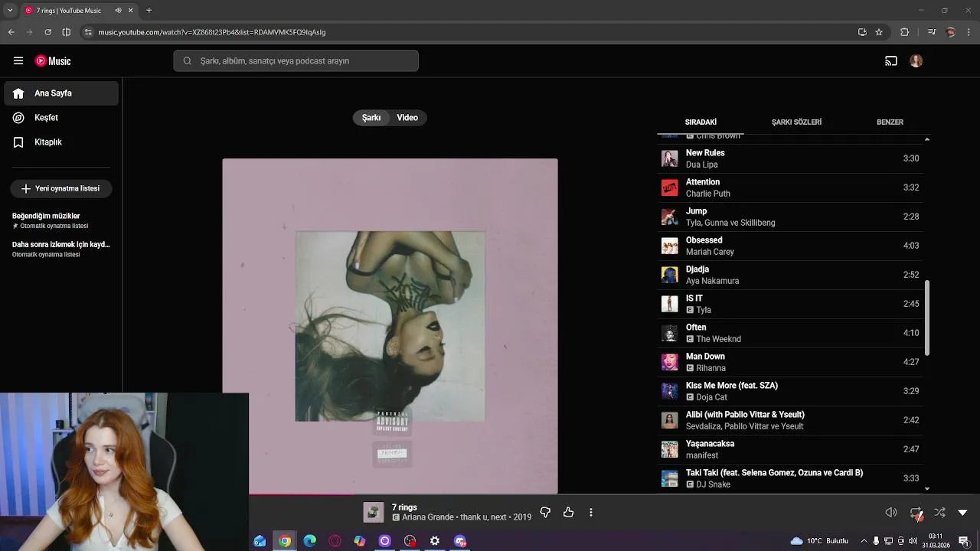
Task: Open Opera browser from the taskbar
Action: 335,541
